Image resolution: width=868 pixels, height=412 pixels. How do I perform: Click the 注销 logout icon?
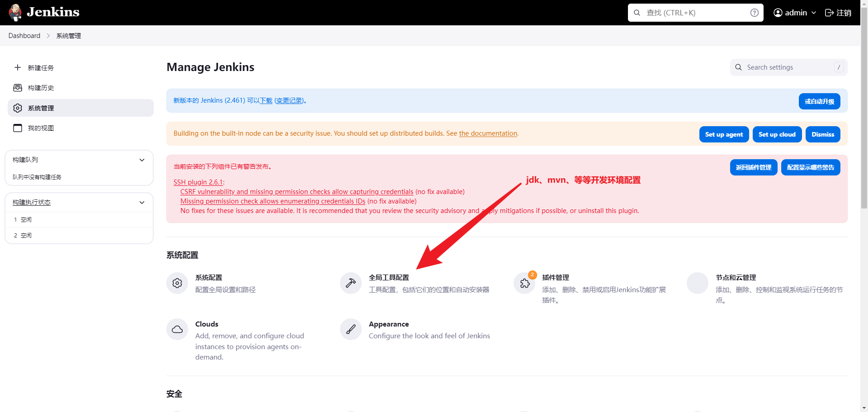[x=830, y=13]
